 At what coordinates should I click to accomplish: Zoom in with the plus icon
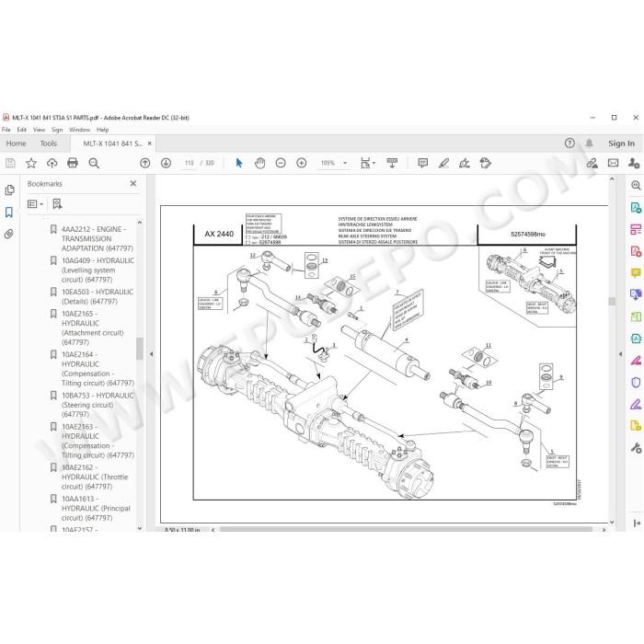coord(302,163)
